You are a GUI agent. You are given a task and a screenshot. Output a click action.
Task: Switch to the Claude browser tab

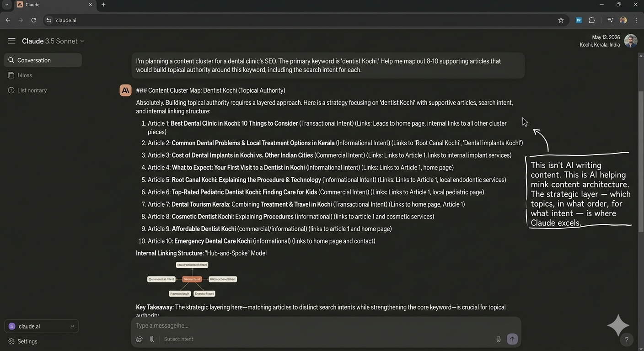54,5
